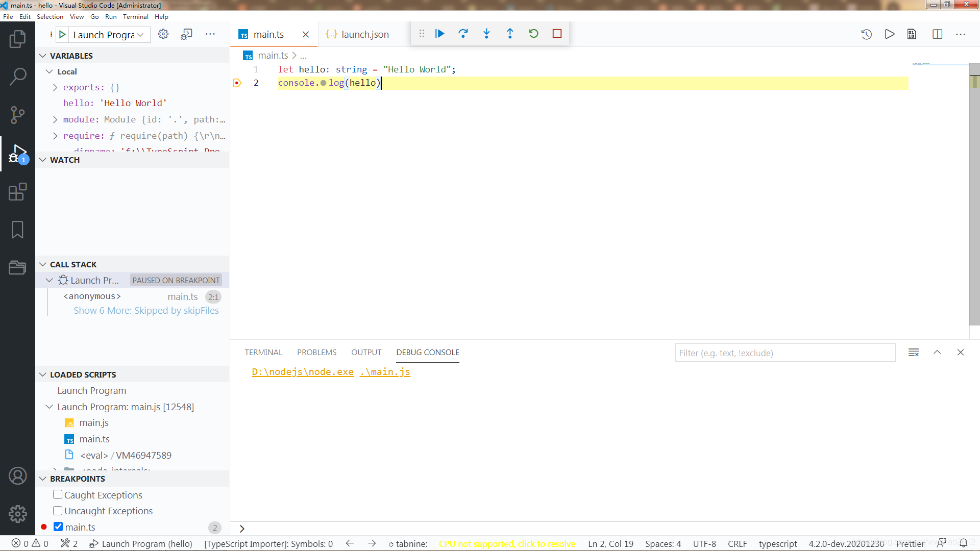Disable the main.ts breakpoint checkbox

(x=58, y=527)
